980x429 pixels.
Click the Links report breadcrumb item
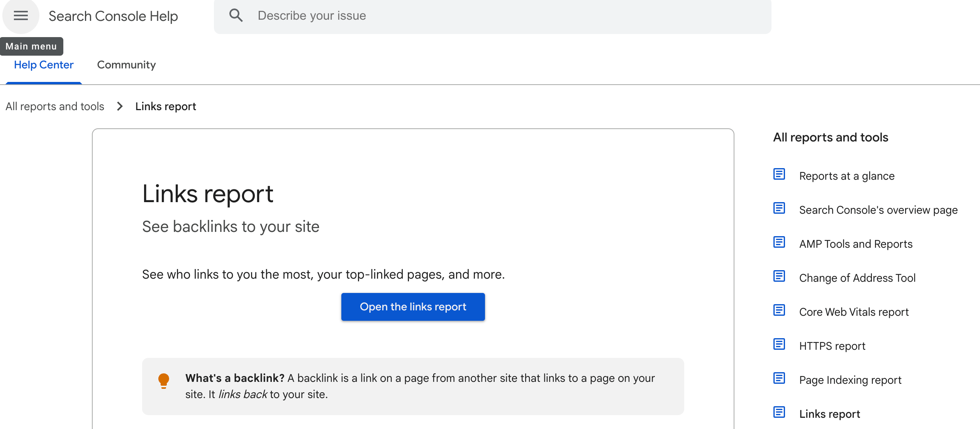[166, 106]
